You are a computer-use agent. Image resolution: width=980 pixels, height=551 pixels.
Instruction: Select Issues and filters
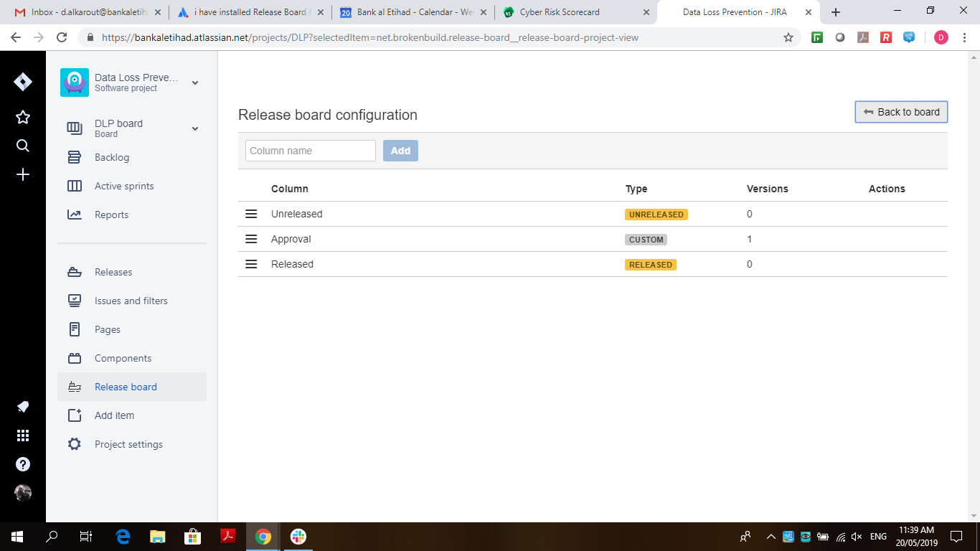click(x=130, y=301)
